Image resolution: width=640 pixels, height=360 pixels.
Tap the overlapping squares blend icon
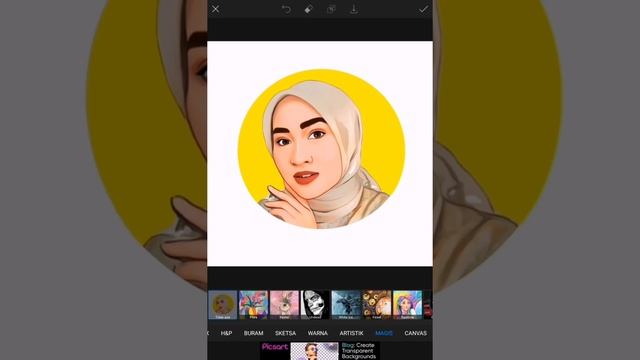[331, 9]
